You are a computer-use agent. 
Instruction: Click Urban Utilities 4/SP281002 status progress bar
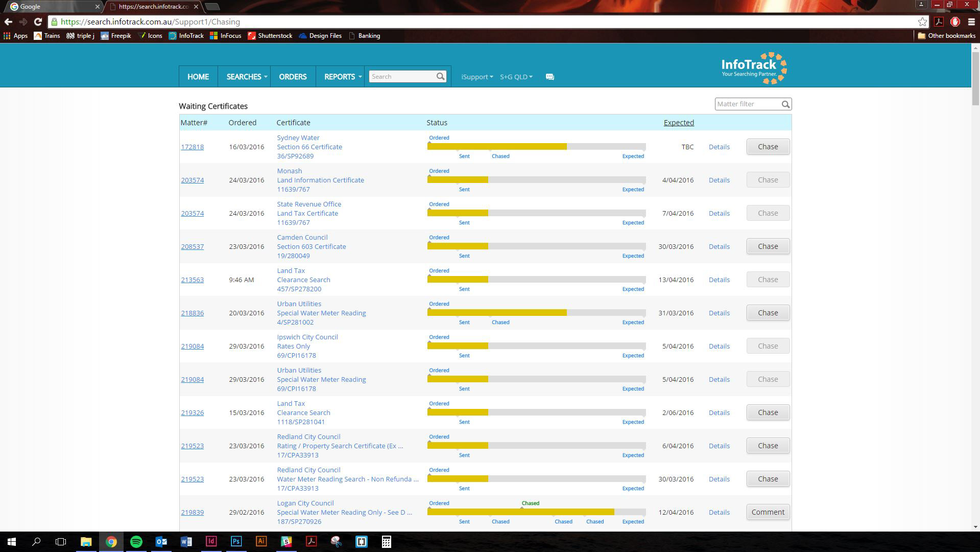(x=537, y=313)
